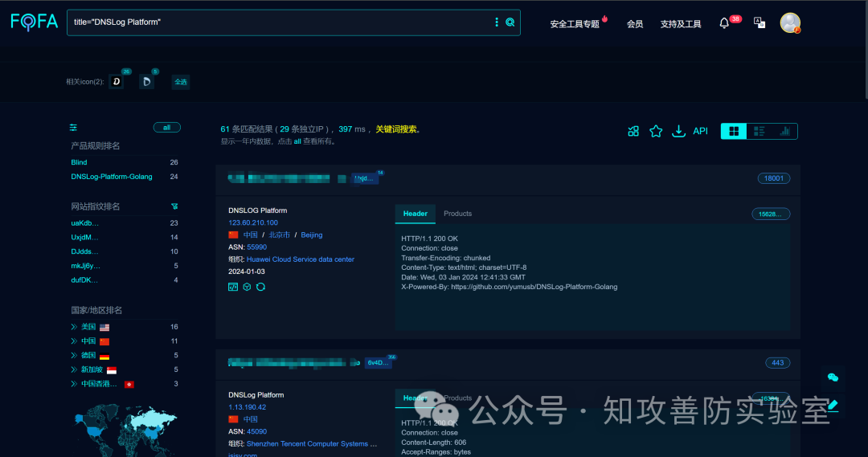
Task: Open the API link
Action: [700, 131]
